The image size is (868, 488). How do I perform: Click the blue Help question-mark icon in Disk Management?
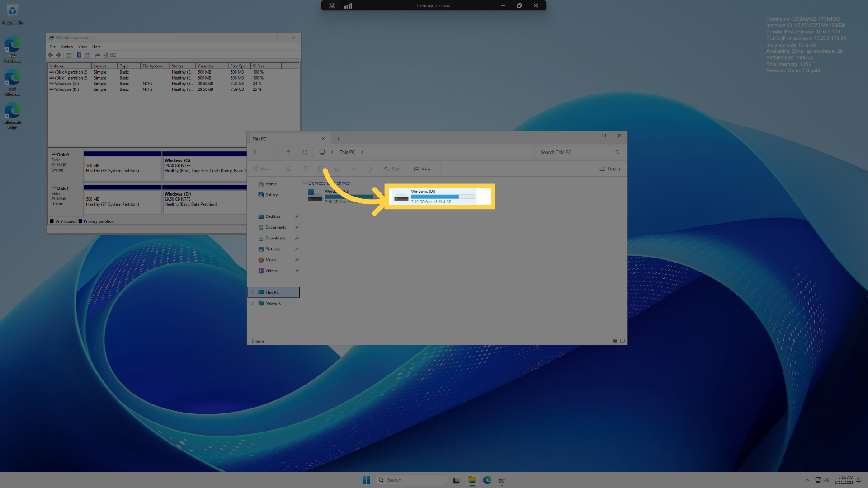point(79,55)
